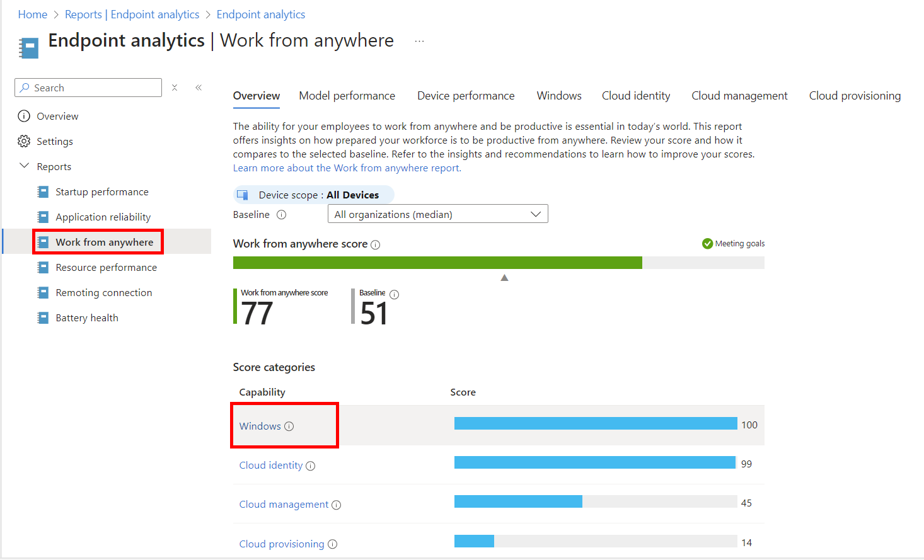Click info icon next to Cloud provisioning capability

point(333,544)
